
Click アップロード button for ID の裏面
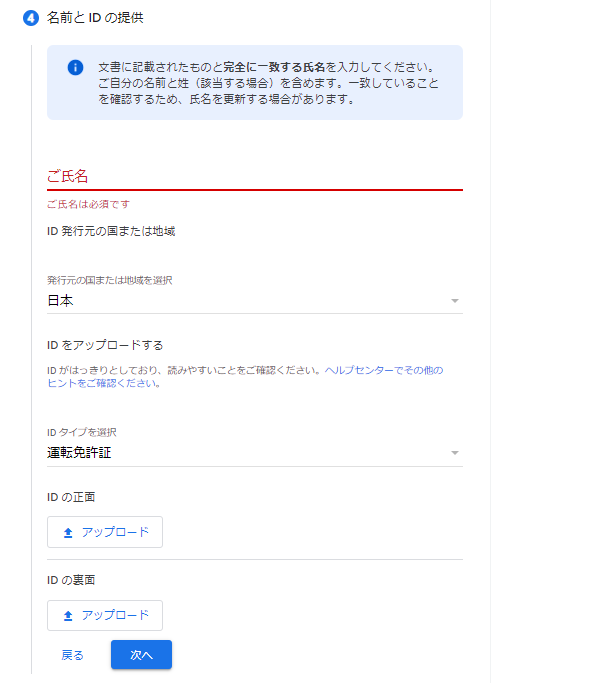tap(105, 615)
